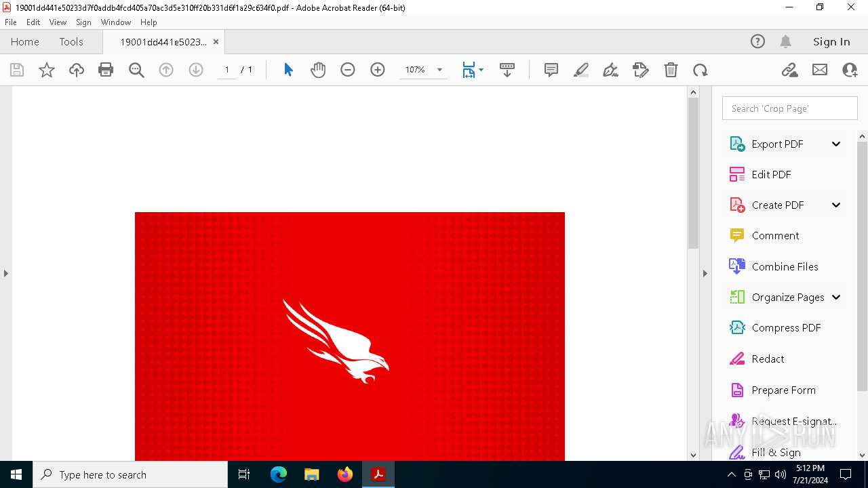Expand the Create PDF chevron
The image size is (868, 488).
coord(836,205)
